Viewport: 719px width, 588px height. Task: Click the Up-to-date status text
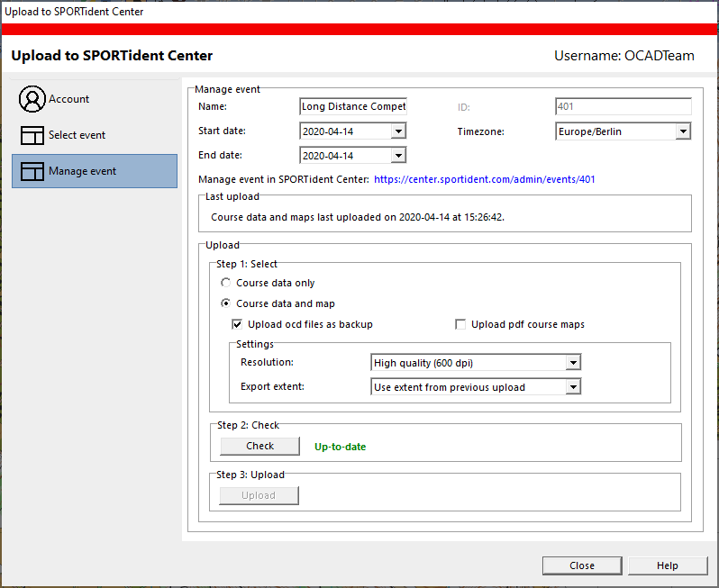pyautogui.click(x=341, y=447)
